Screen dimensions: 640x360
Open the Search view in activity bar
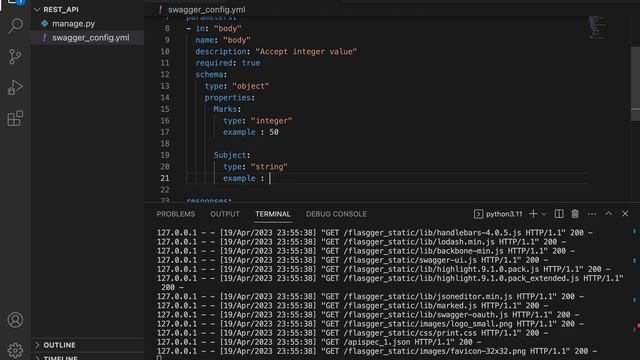tap(16, 25)
